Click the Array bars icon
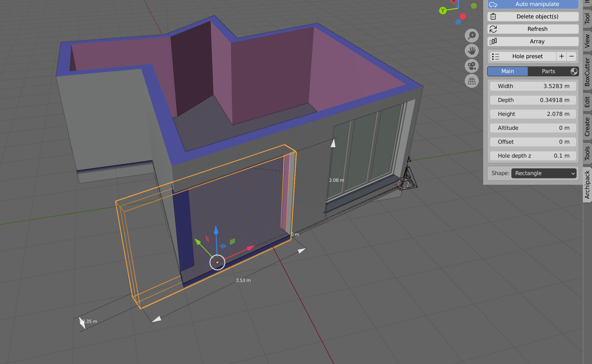The height and width of the screenshot is (364, 592). 493,41
